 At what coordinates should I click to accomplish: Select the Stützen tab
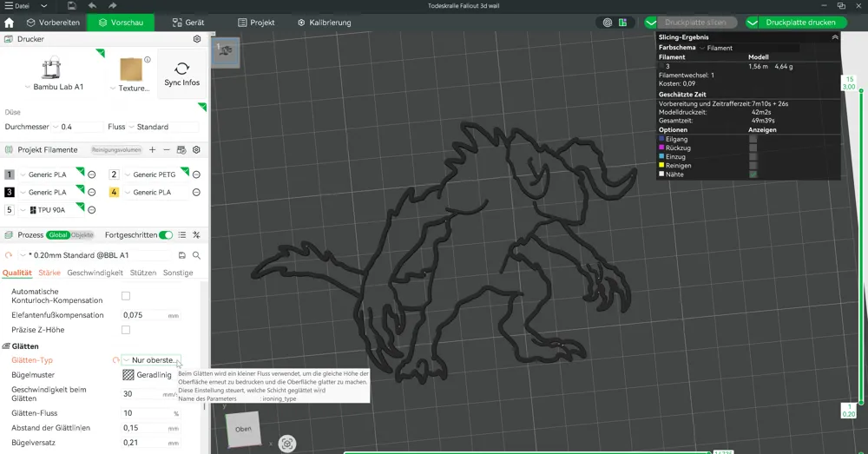[x=143, y=273]
